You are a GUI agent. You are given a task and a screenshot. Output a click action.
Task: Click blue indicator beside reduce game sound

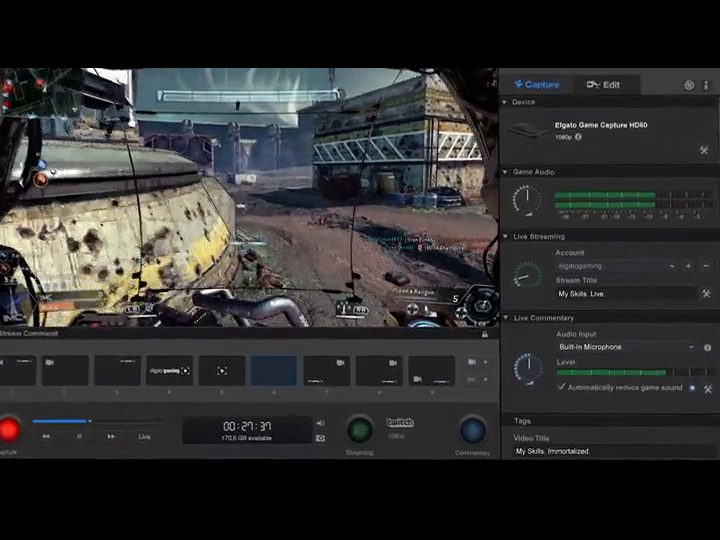click(x=692, y=388)
